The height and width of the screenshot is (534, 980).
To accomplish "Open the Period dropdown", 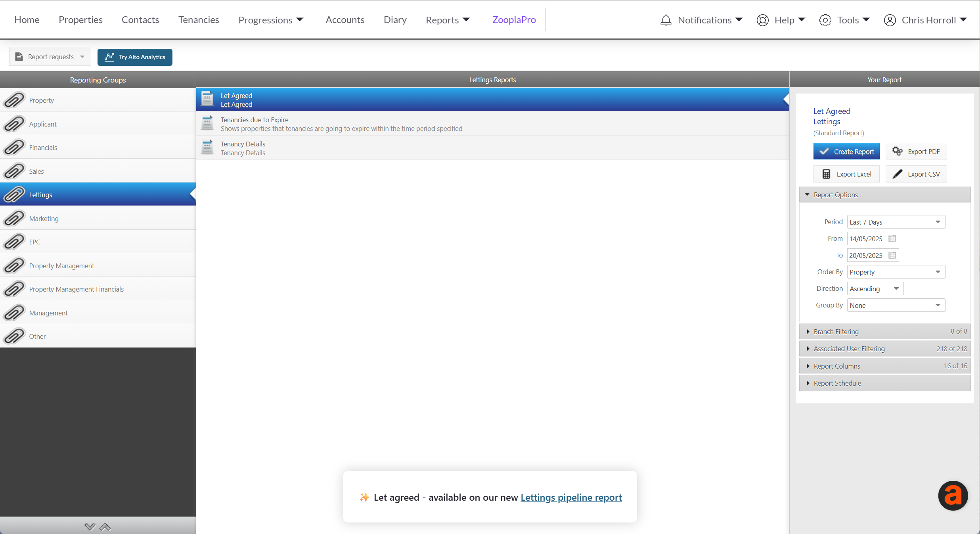I will pos(896,222).
